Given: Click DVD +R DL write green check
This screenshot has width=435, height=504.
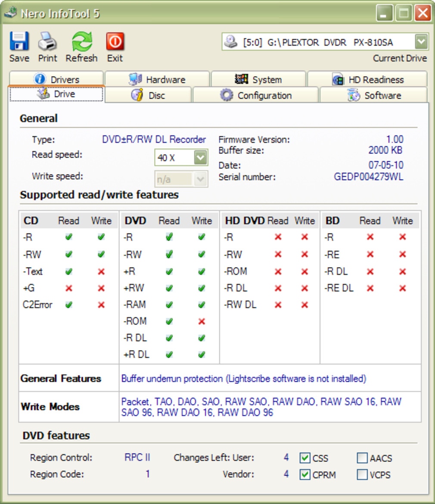Looking at the screenshot, I should point(202,355).
